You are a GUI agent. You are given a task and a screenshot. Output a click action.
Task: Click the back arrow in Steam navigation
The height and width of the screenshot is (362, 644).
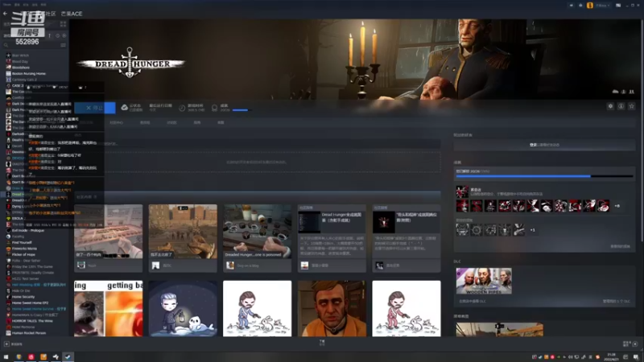[5, 14]
